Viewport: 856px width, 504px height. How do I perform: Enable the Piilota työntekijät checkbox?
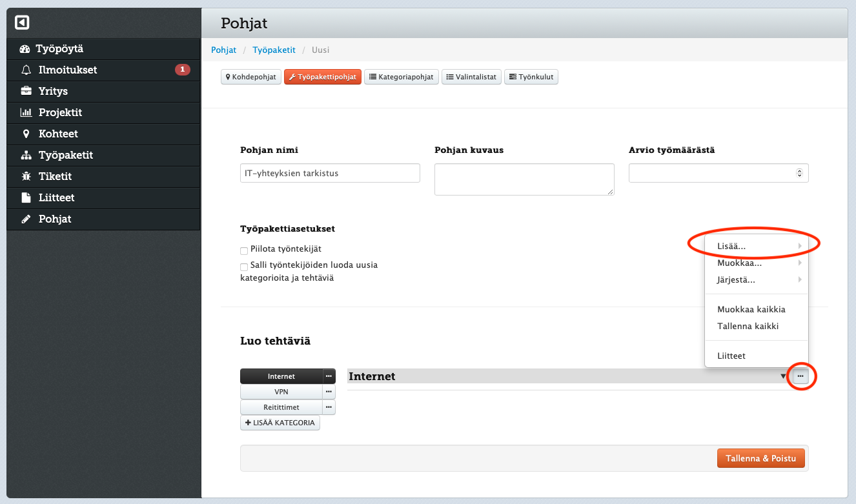pos(244,250)
